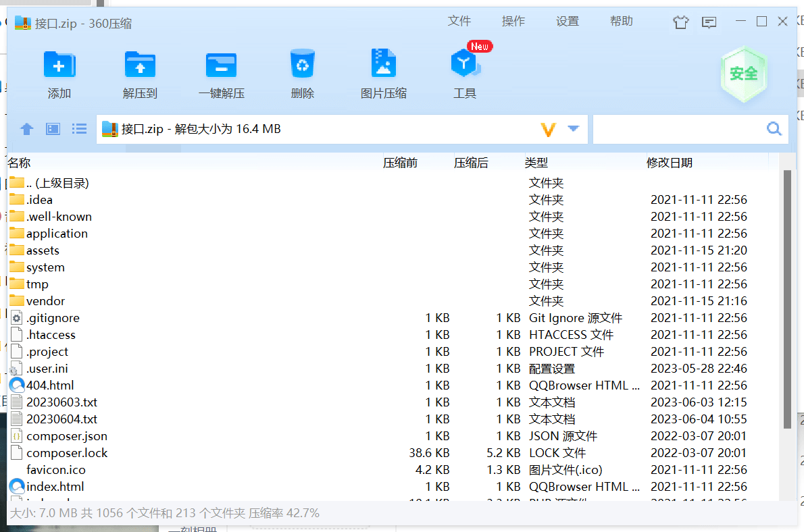804x532 pixels.
Task: Click the search magnifier button
Action: point(774,129)
